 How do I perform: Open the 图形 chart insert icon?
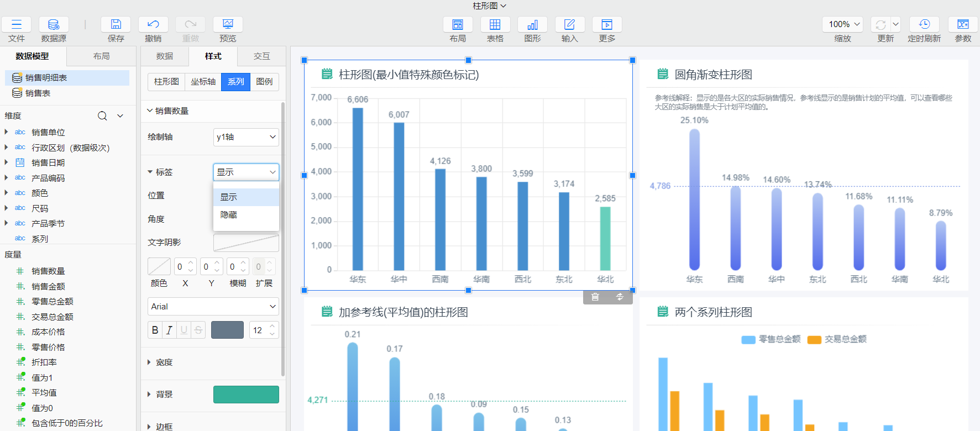pos(532,24)
